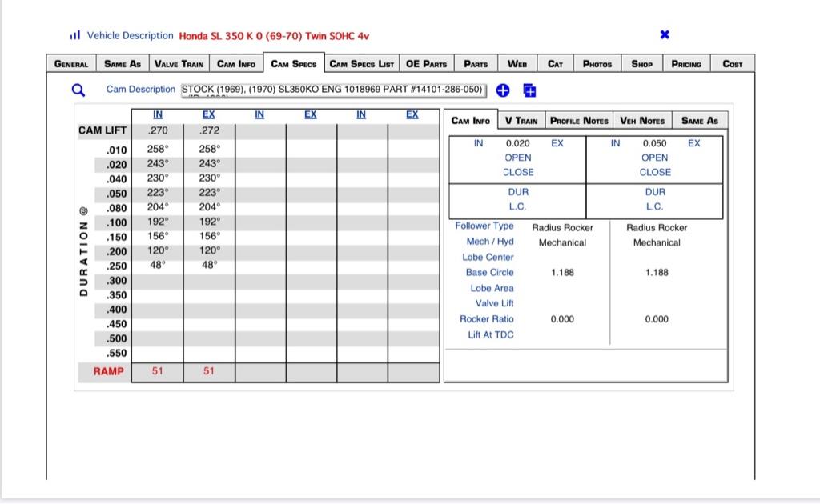
Task: Click the third IN column header link
Action: 361,114
